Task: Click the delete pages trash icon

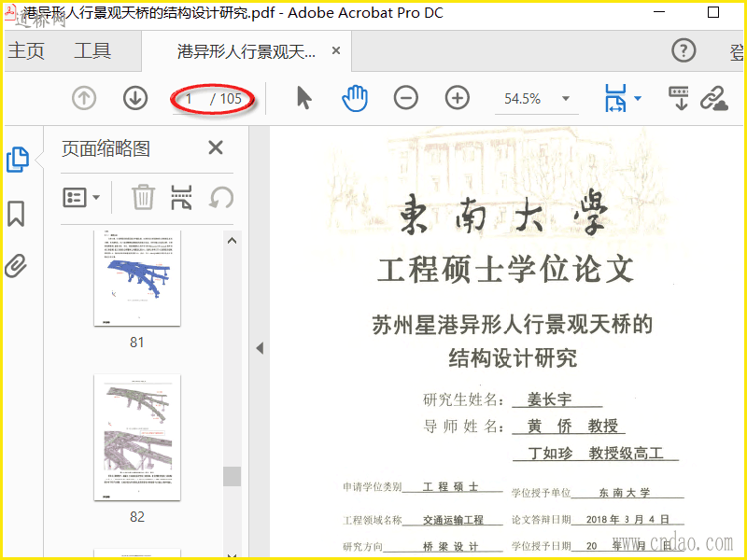Action: click(143, 197)
